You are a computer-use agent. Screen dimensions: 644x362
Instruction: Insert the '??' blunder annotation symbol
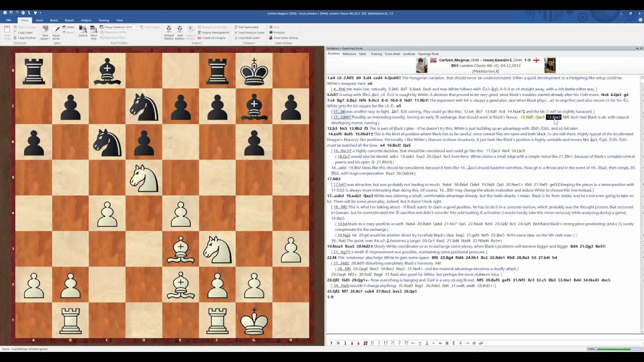(406, 343)
